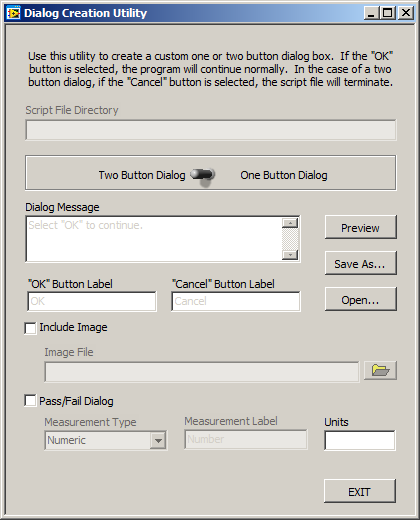Focus the Dialog Message text box
Viewport: 420px width, 520px height.
point(154,239)
